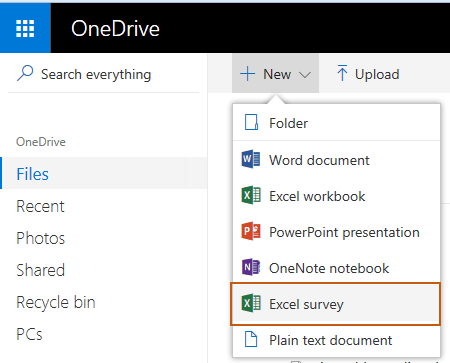
Task: Create a new Folder
Action: point(336,123)
